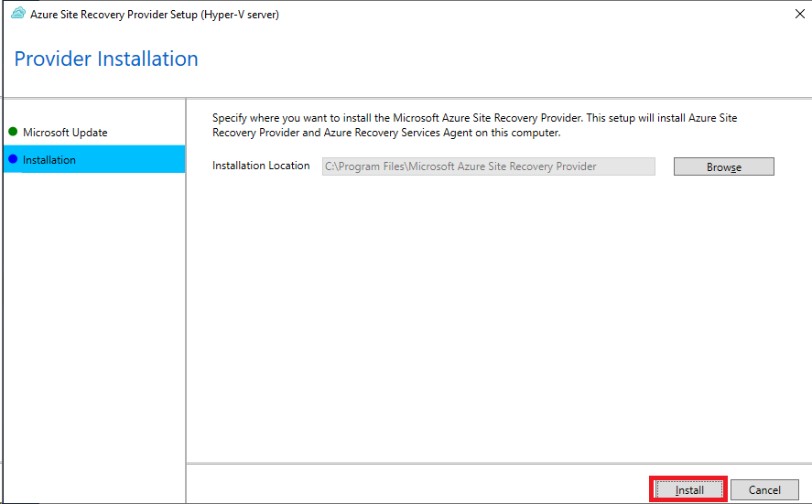Screen dimensions: 812x504
Task: Cancel the provider setup
Action: click(764, 489)
